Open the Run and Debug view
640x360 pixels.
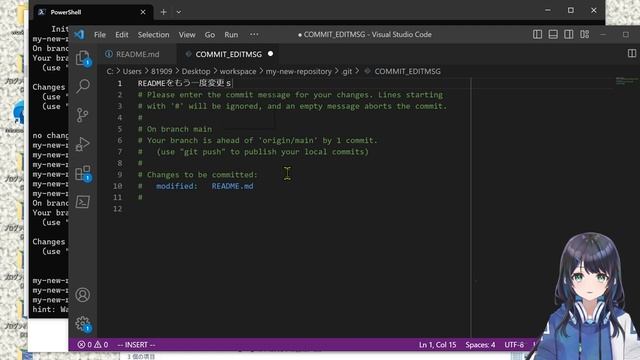(x=82, y=144)
